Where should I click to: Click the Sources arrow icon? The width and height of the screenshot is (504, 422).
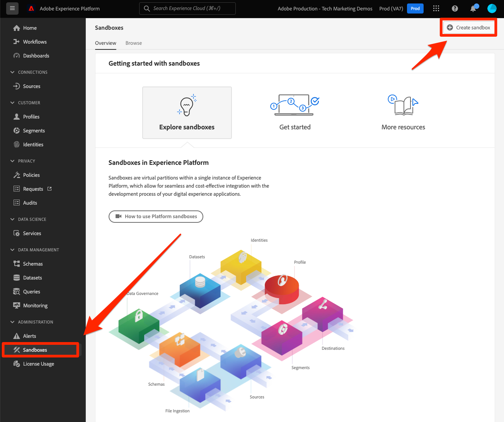coord(17,86)
